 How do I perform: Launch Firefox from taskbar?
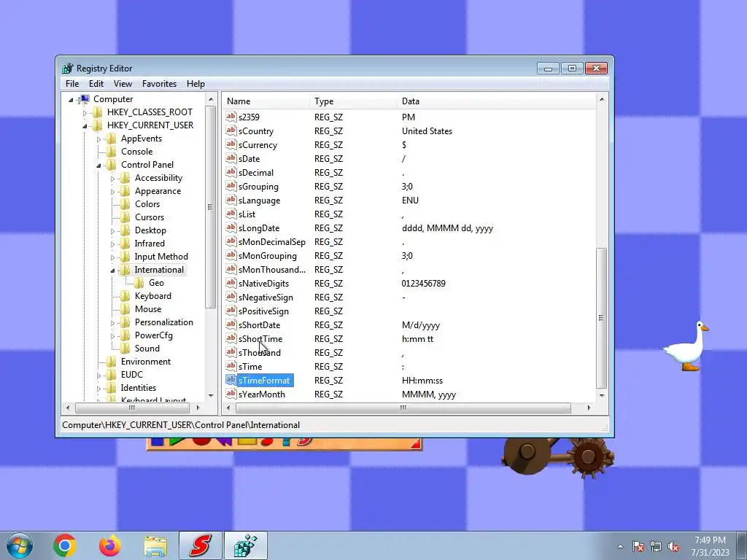click(110, 545)
